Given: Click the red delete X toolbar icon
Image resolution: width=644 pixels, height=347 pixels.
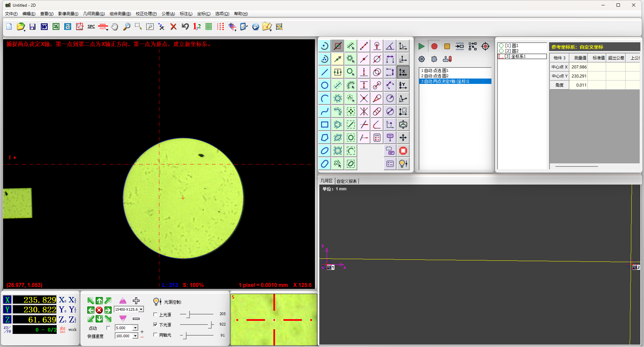Looking at the screenshot, I should 173,27.
